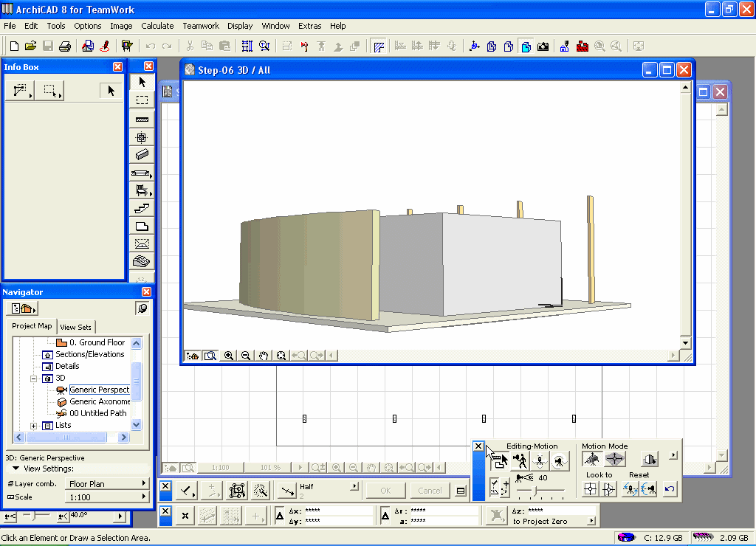This screenshot has width=756, height=546.
Task: Toggle the walk mode in the Editing-Motion panel
Action: [520, 462]
